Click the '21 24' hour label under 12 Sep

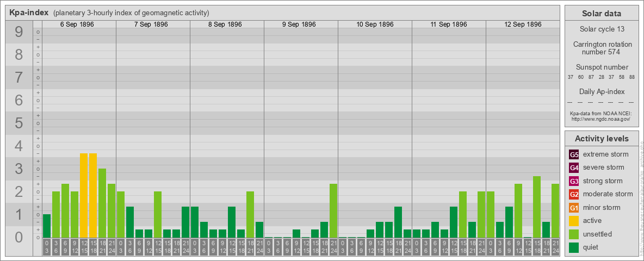[x=555, y=247]
